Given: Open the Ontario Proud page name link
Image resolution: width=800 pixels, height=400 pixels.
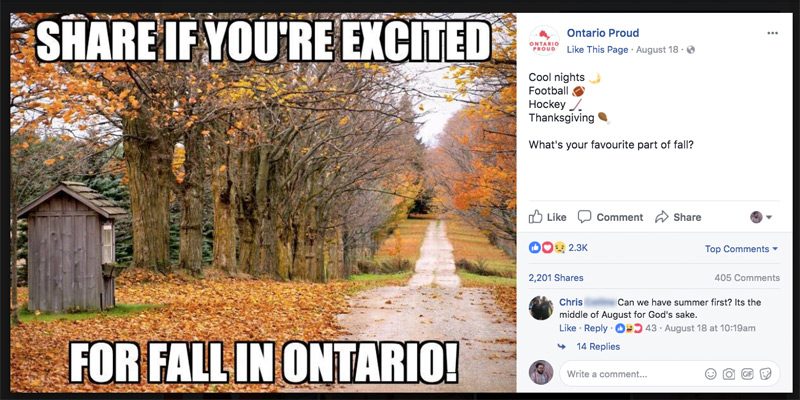Looking at the screenshot, I should [x=603, y=33].
